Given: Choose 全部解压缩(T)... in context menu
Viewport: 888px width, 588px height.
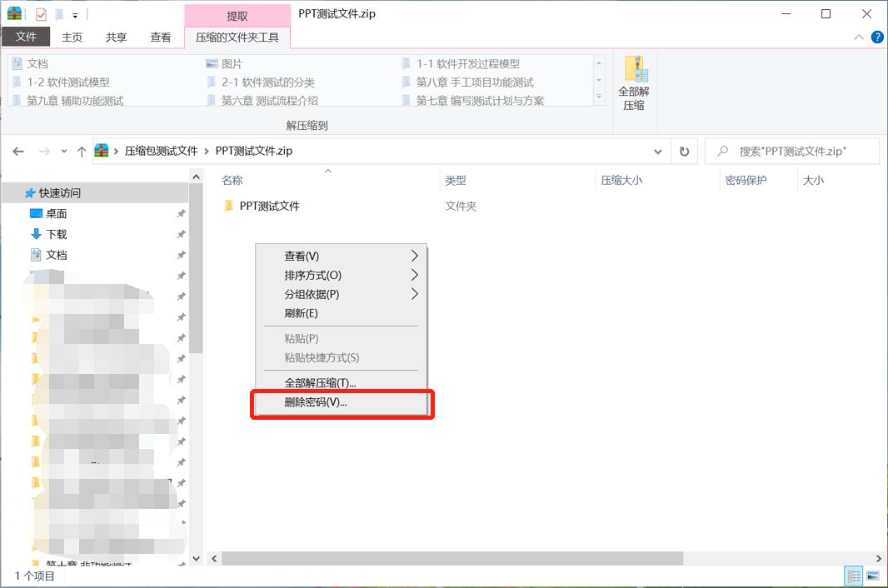Looking at the screenshot, I should point(341,383).
